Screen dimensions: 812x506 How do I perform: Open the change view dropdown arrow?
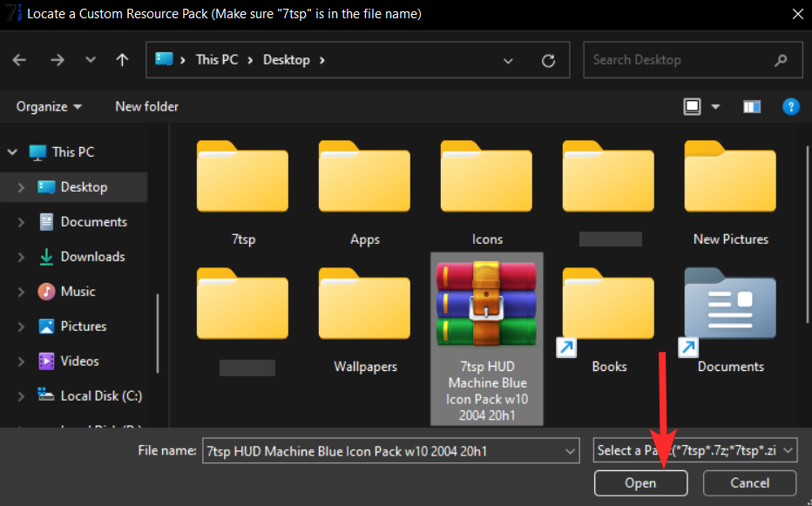[x=716, y=106]
